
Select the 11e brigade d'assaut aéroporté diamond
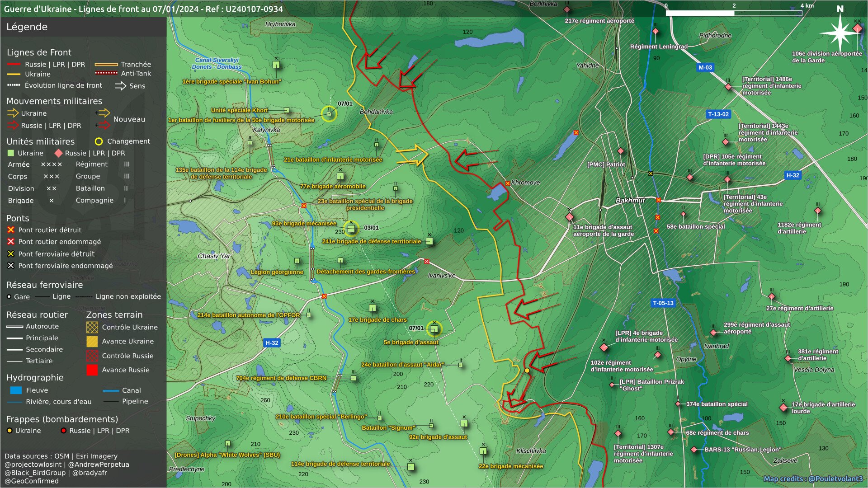pyautogui.click(x=570, y=217)
